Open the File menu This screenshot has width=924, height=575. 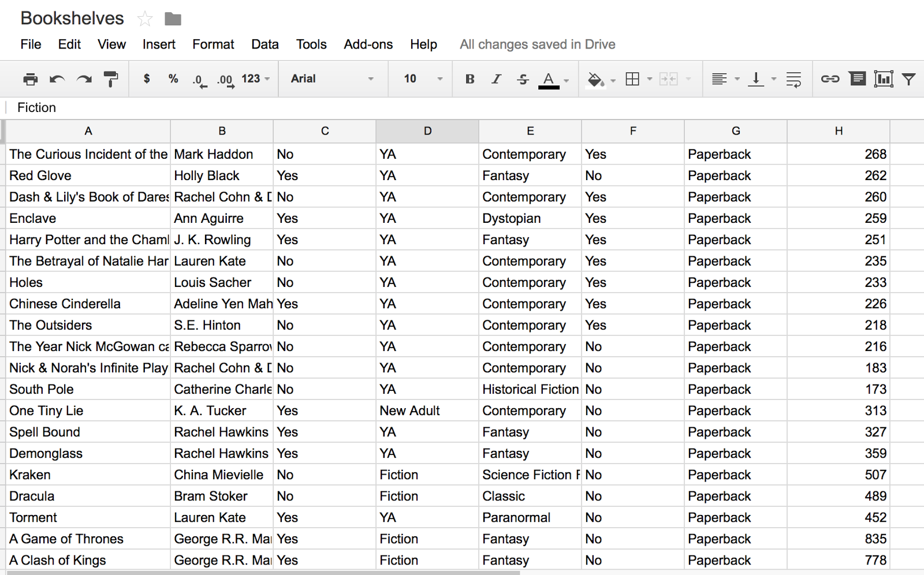(x=31, y=44)
